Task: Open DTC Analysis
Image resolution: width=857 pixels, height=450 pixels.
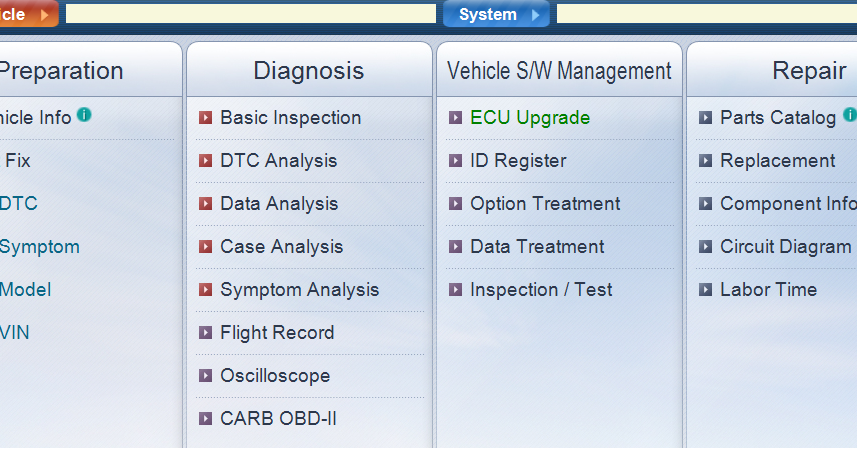Action: 278,161
